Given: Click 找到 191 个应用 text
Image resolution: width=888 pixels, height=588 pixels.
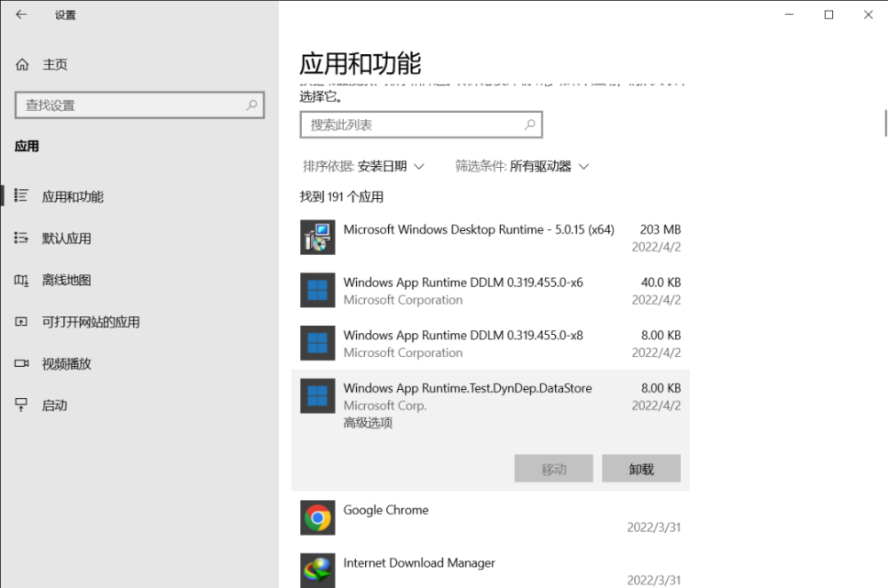Looking at the screenshot, I should [342, 196].
